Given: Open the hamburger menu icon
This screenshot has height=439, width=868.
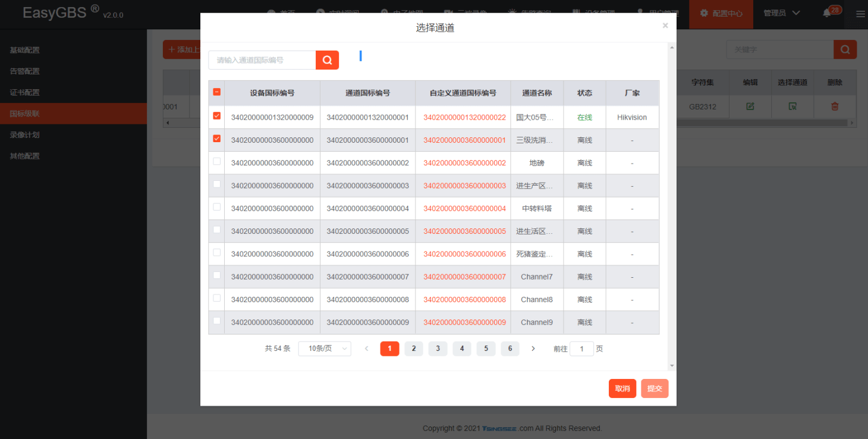Looking at the screenshot, I should coord(860,14).
